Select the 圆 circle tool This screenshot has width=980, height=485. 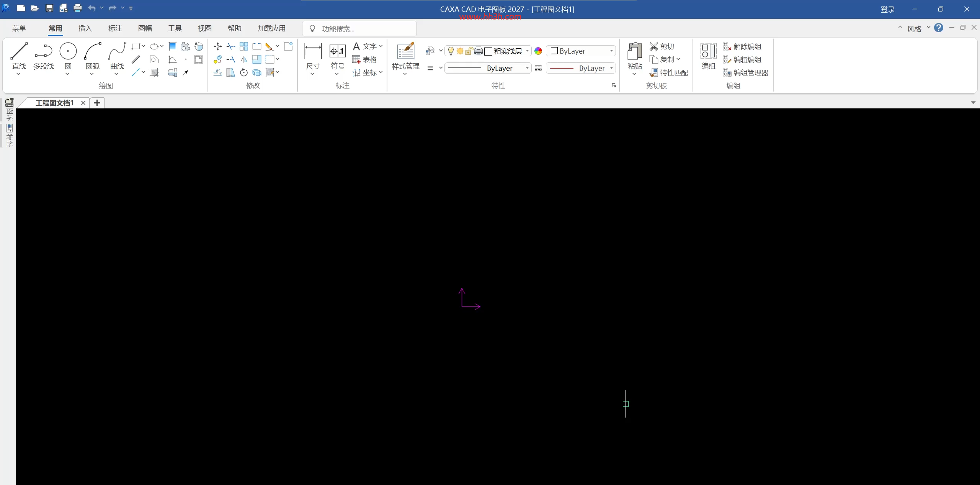point(68,56)
